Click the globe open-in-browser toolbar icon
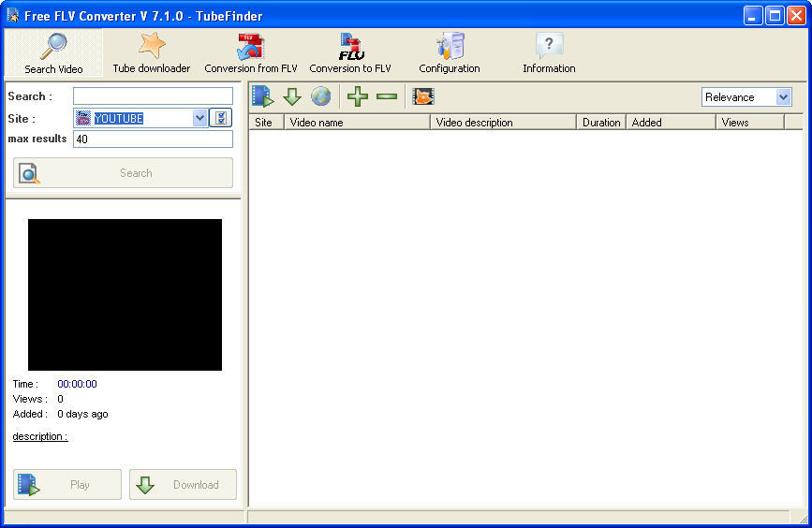The width and height of the screenshot is (812, 528). (321, 96)
